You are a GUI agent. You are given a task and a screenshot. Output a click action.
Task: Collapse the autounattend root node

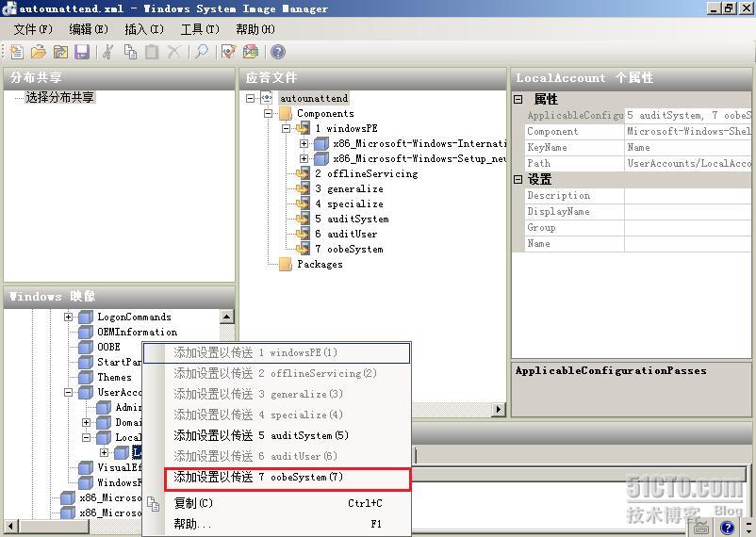[x=250, y=98]
